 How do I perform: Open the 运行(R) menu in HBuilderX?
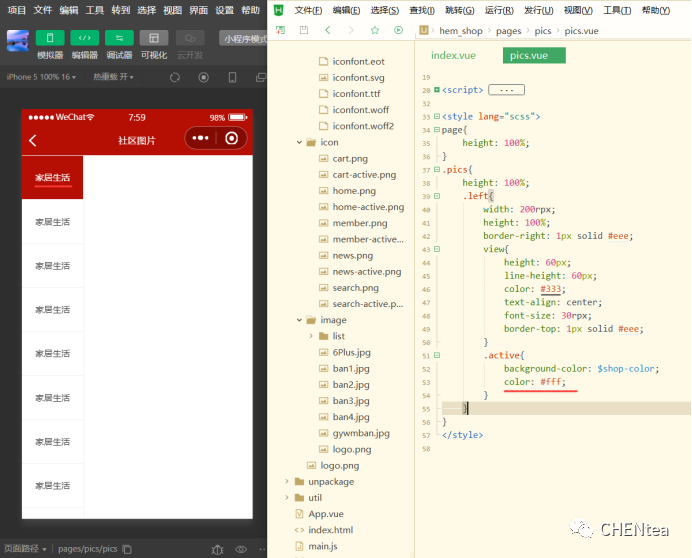pos(499,10)
